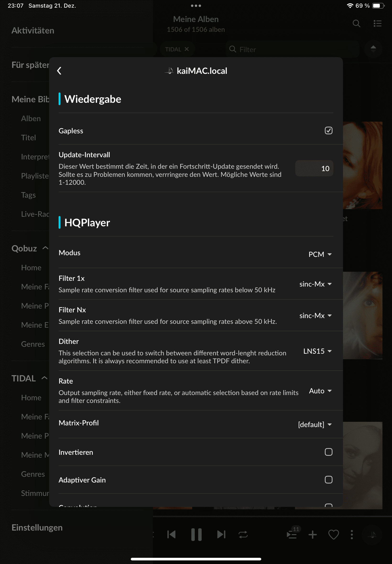Open first album cover thumbnail at right

[363, 165]
